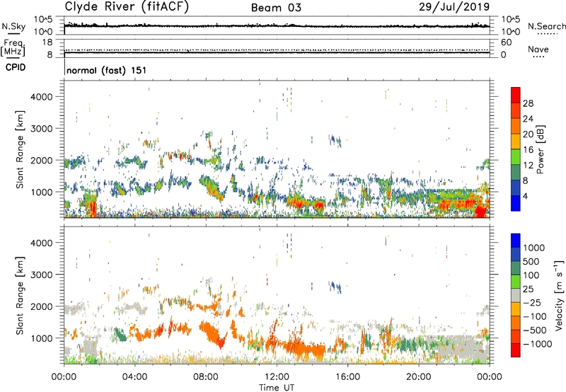Click the 'CPID' row label
This screenshot has height=392, width=566.
pos(16,67)
